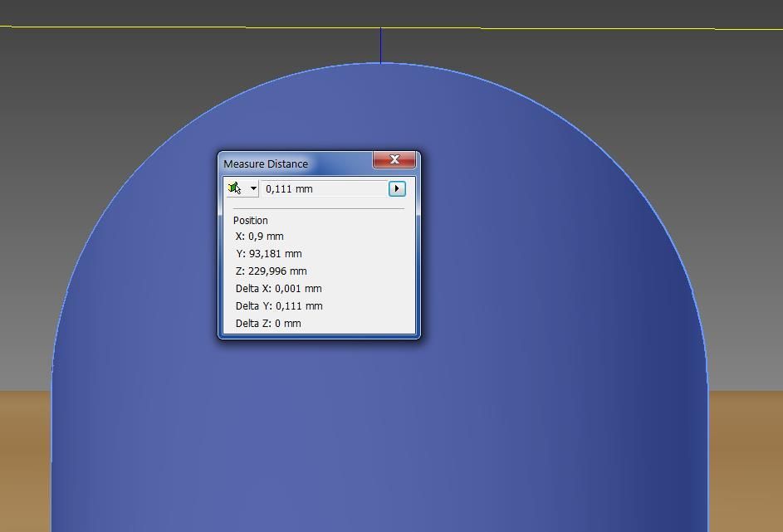Click the 0,111 mm measurement field
783x532 pixels.
[x=324, y=188]
